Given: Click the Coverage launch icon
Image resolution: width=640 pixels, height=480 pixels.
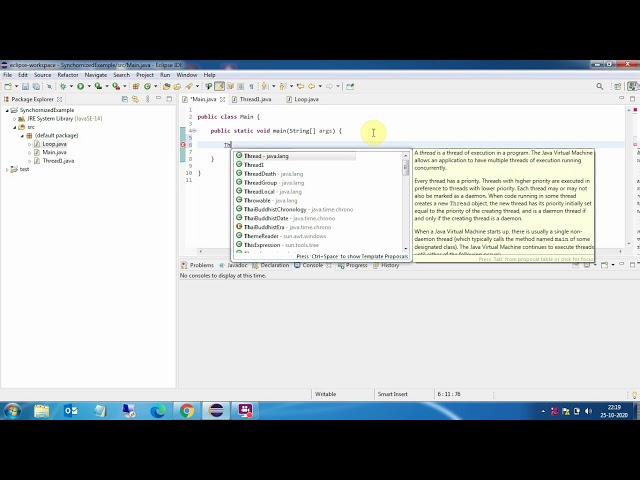Looking at the screenshot, I should pyautogui.click(x=98, y=86).
